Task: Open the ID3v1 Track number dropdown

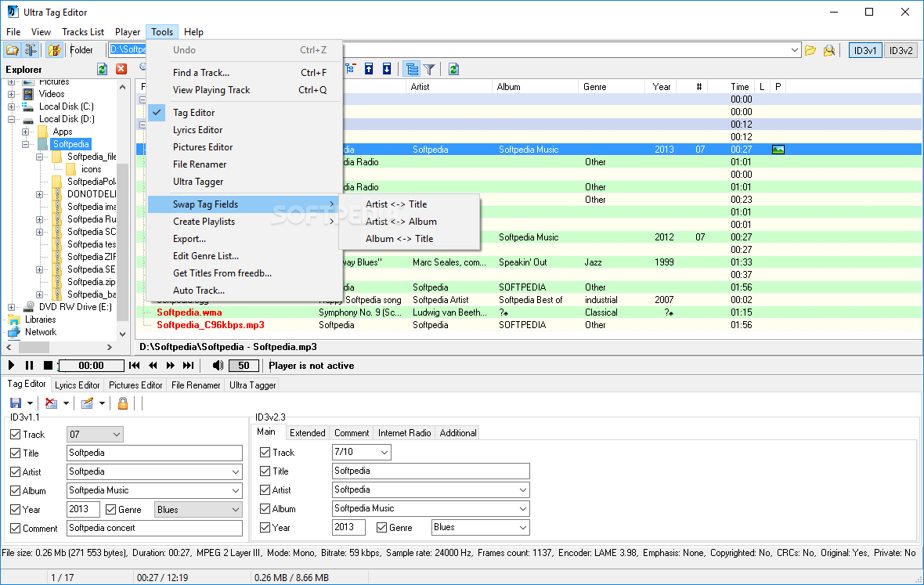Action: point(117,435)
